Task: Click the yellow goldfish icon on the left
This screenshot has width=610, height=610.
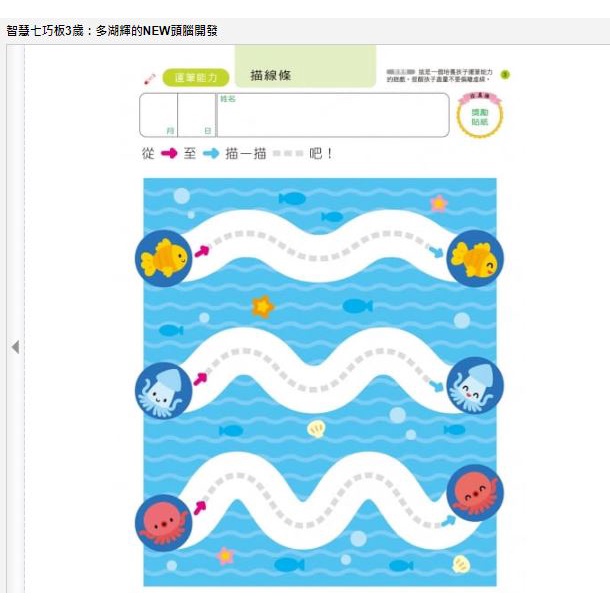Action: click(164, 258)
